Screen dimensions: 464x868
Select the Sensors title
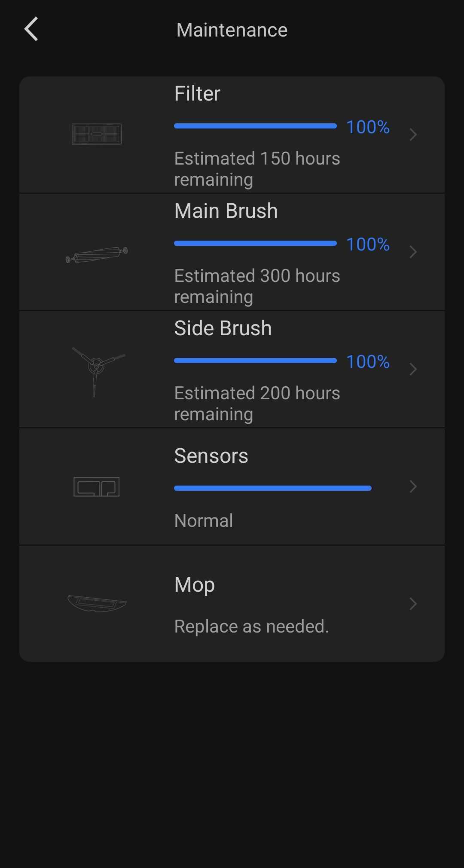tap(211, 456)
